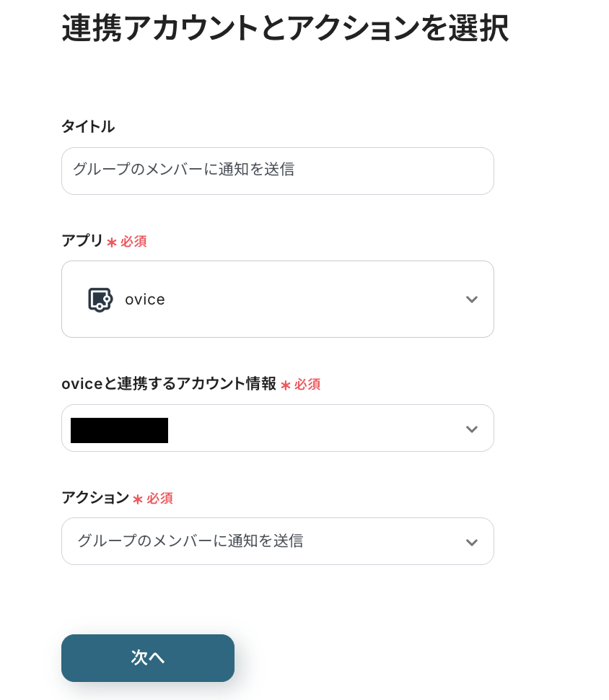Click the 必須 text beside アプリ

coord(133,242)
